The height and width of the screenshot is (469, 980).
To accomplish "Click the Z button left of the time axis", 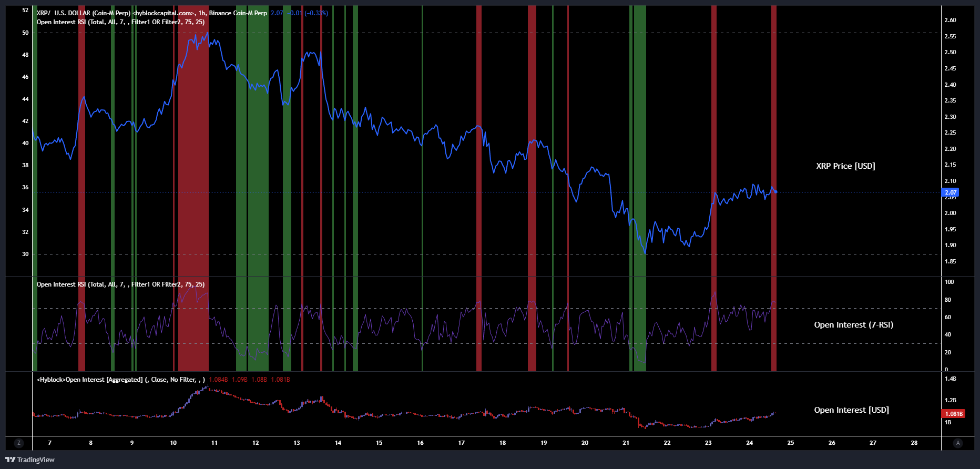I will pos(19,443).
